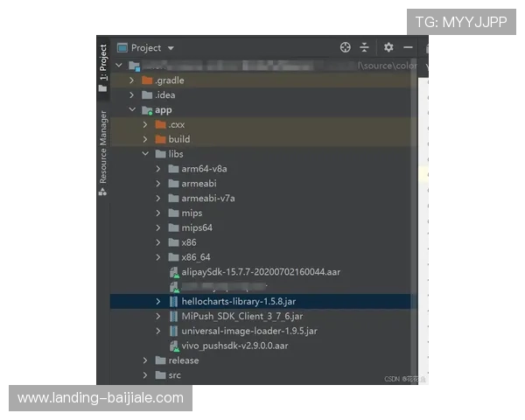Click the orange .cxx folder icon

pos(160,124)
